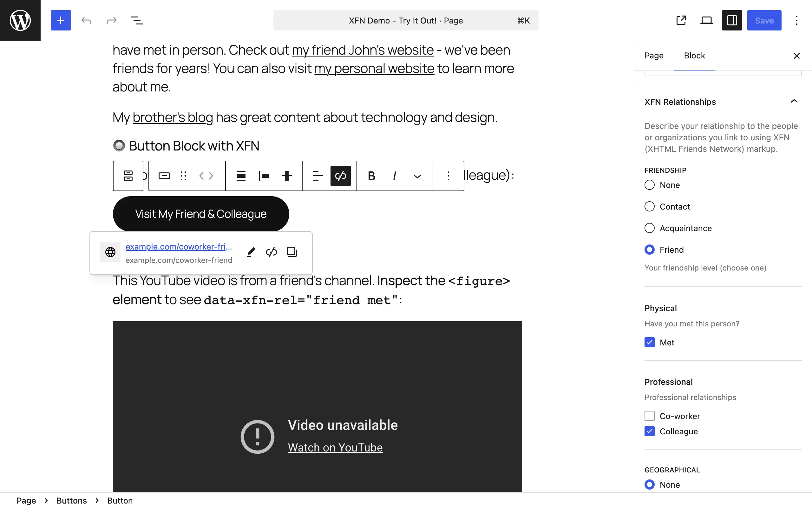Select the None friendship radio

coord(650,185)
